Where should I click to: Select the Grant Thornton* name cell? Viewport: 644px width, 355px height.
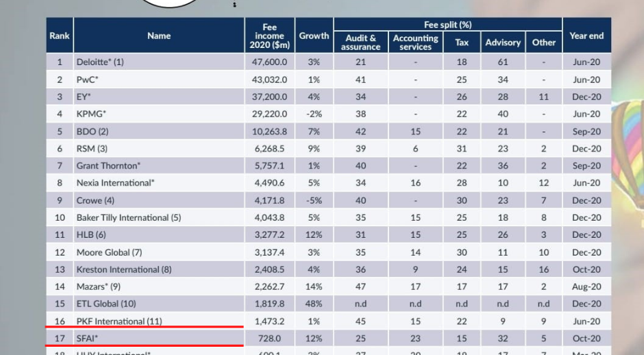click(159, 166)
